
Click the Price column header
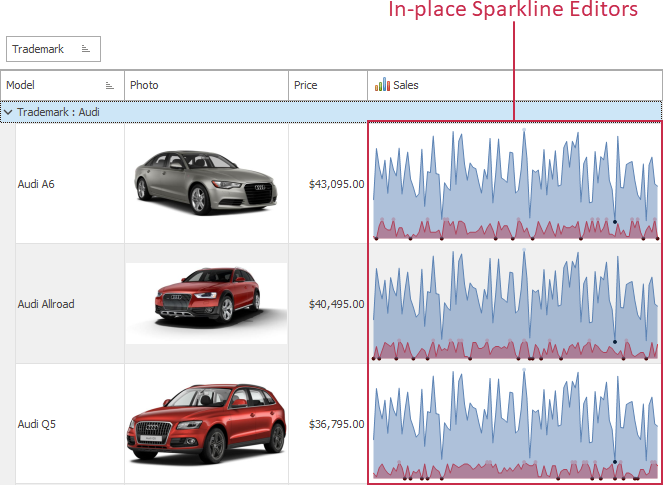pos(328,85)
